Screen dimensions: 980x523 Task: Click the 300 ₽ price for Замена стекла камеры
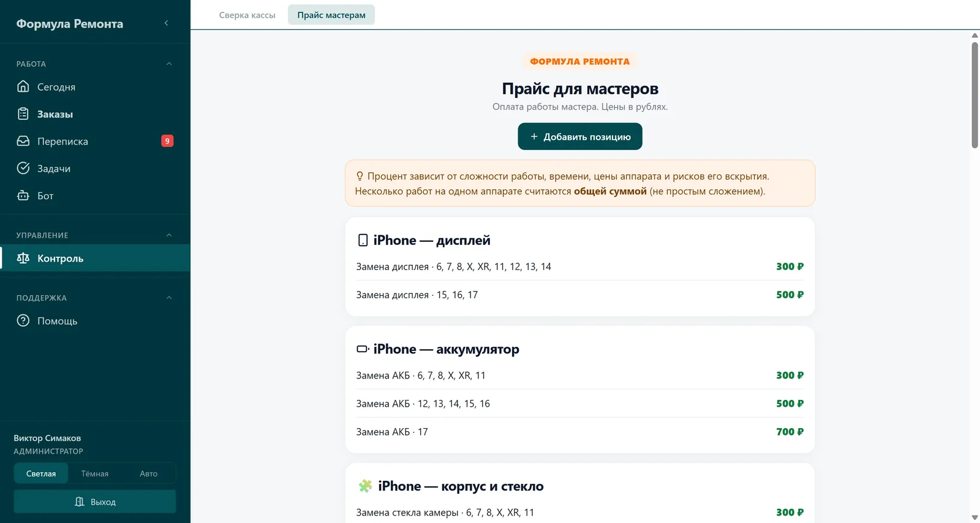pyautogui.click(x=790, y=513)
